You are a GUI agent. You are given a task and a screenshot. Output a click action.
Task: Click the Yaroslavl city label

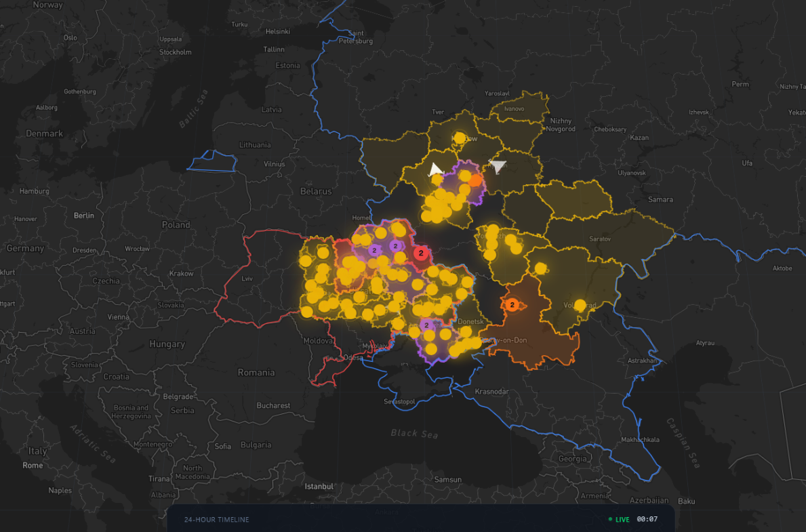pos(497,94)
